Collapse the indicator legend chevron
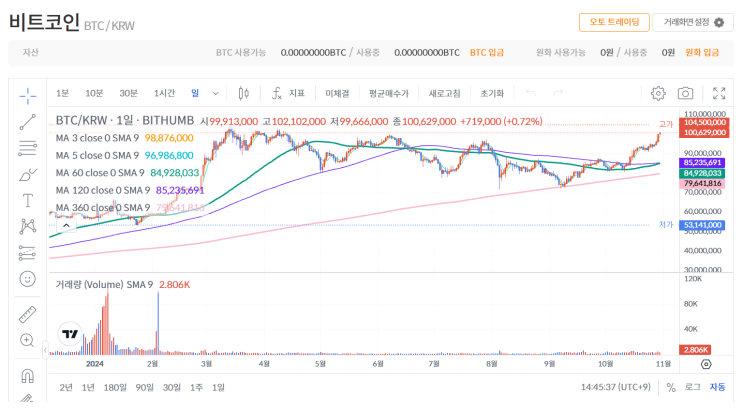 tap(66, 226)
